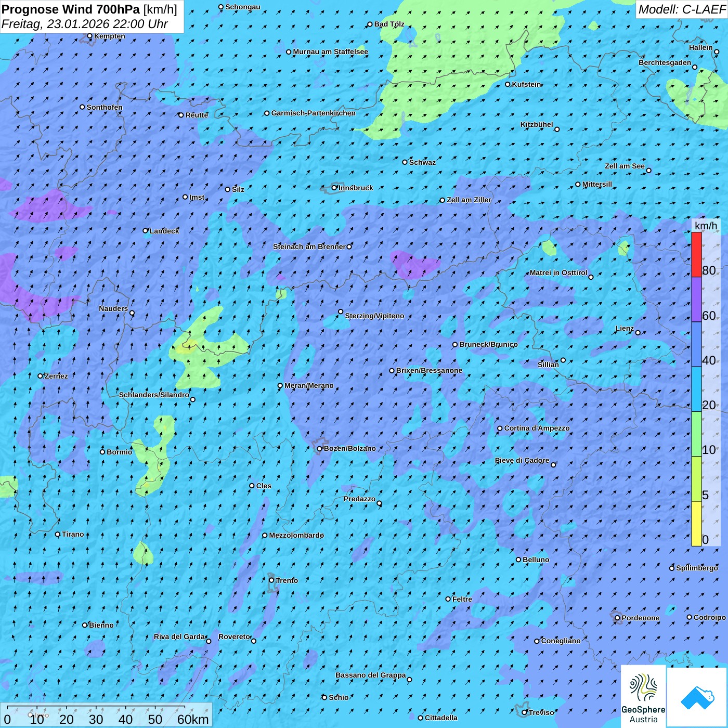Click the 'Garmisch-Partenkirchen' label
728x728 pixels.
click(314, 113)
